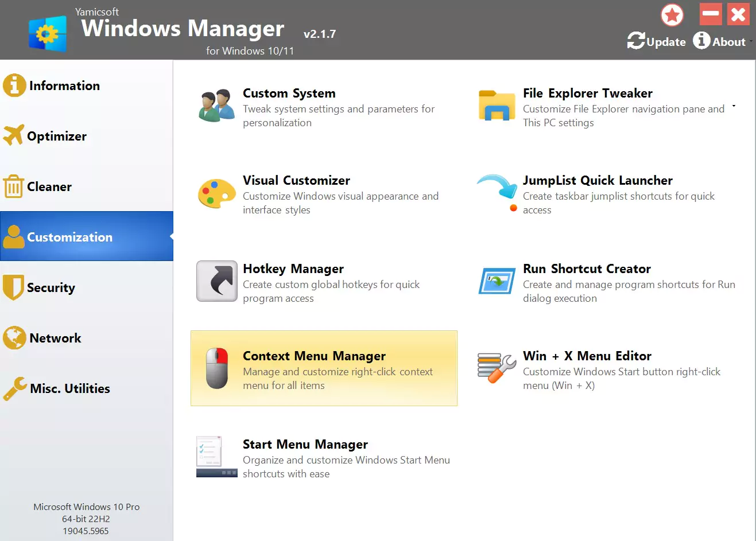Viewport: 756px width, 541px height.
Task: Click 'Create and manage program shortcuts' description
Action: [629, 291]
